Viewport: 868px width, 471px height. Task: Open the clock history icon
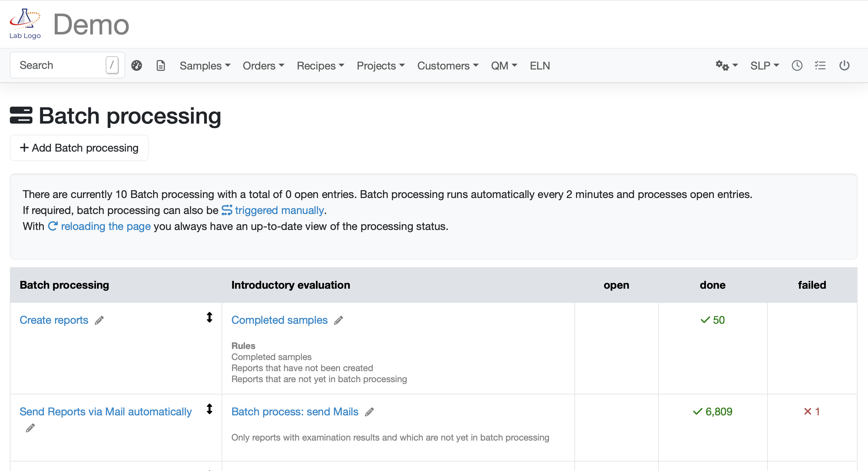(x=797, y=65)
